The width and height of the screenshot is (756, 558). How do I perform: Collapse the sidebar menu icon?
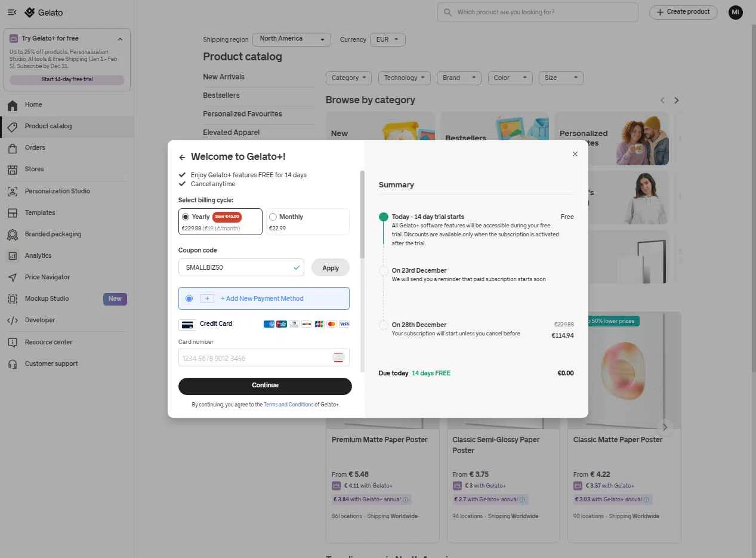(12, 13)
